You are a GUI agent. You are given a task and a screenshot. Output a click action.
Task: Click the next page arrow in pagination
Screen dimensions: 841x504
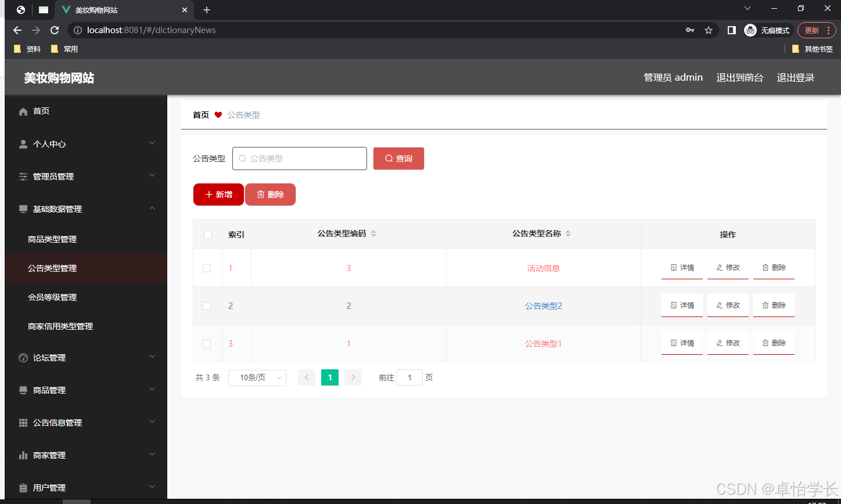click(353, 377)
